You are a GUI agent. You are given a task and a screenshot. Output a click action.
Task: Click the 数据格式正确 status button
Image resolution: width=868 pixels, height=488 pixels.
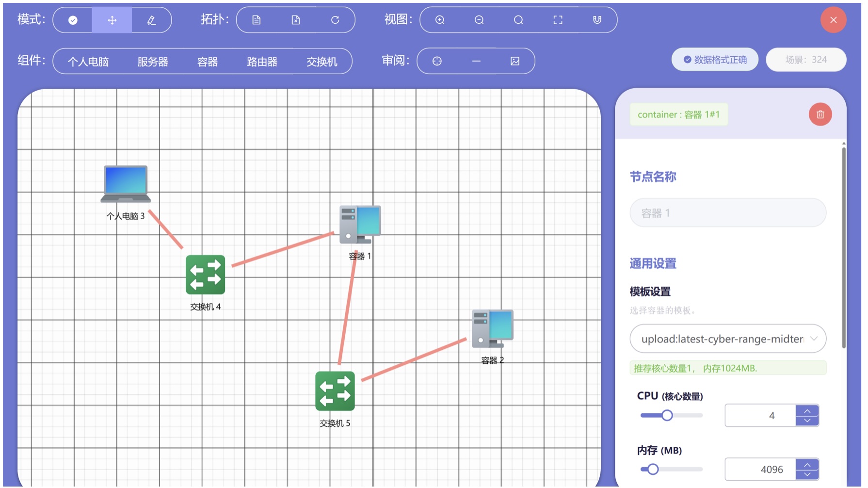(x=715, y=60)
